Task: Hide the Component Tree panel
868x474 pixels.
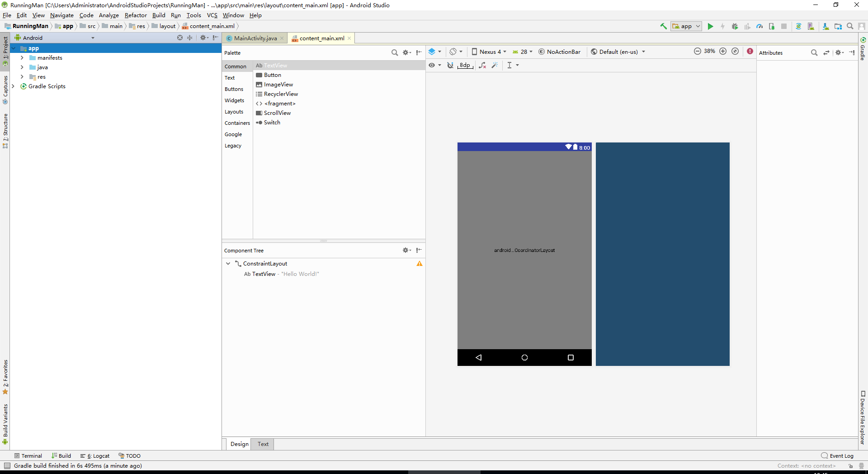Action: [x=419, y=250]
